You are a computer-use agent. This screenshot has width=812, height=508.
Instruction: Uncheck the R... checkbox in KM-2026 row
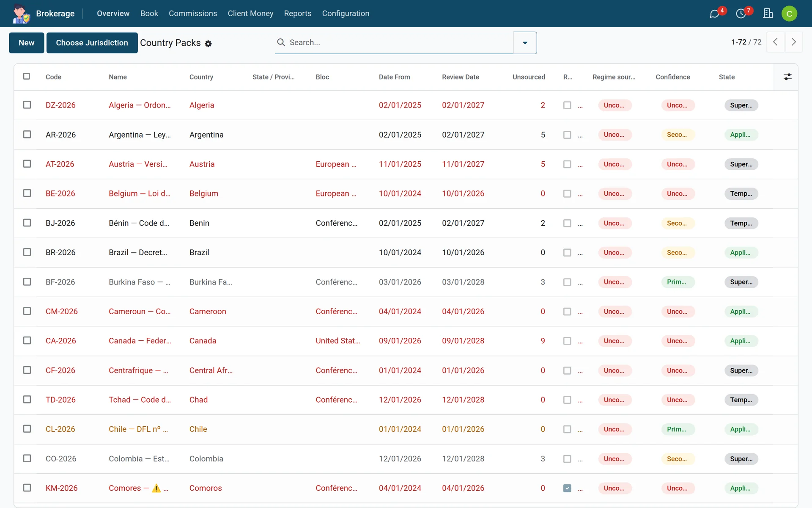pos(567,488)
